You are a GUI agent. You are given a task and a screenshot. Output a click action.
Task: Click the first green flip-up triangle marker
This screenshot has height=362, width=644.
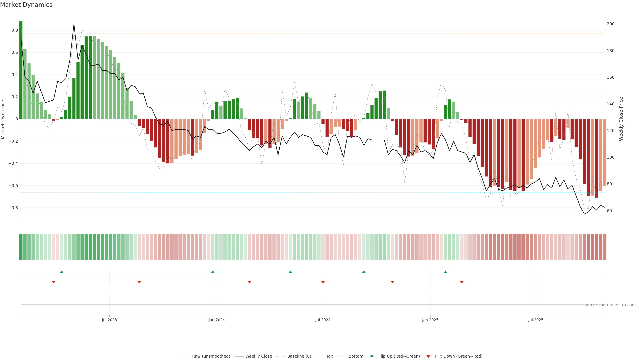[x=62, y=272]
